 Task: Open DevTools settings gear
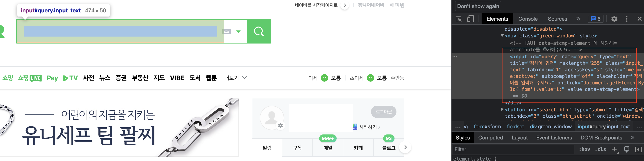point(614,19)
